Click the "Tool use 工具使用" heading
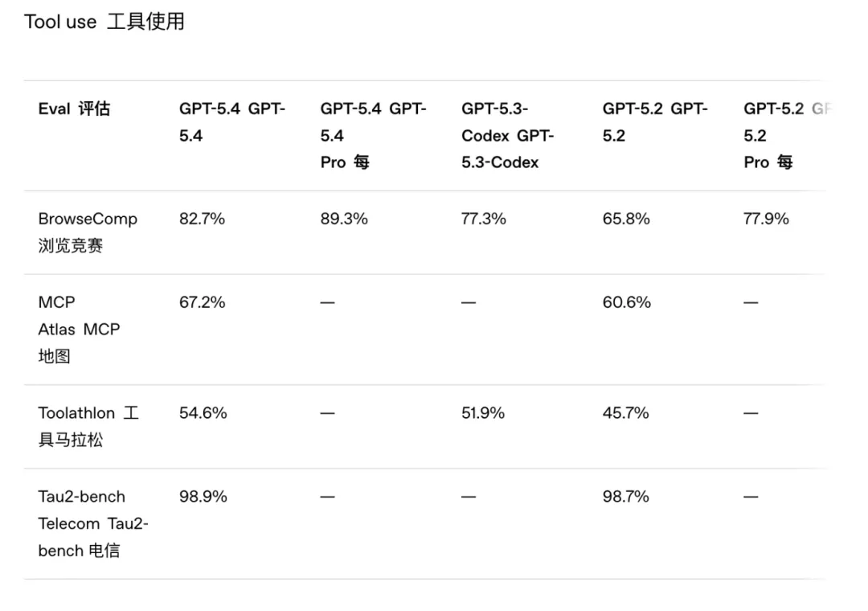The image size is (868, 611). click(104, 22)
